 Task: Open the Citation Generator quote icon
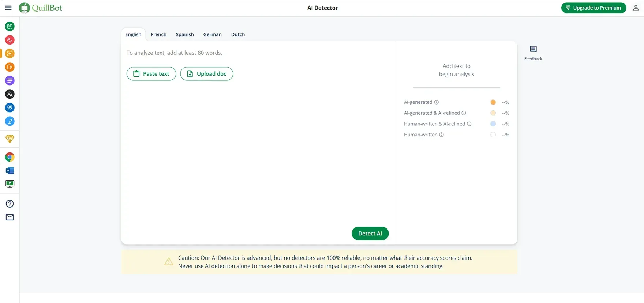pyautogui.click(x=10, y=107)
